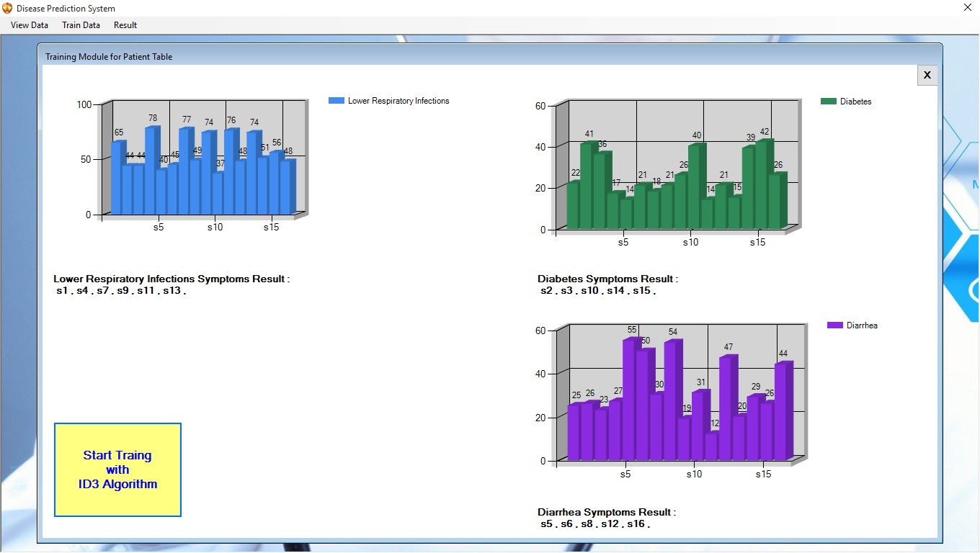This screenshot has height=553, width=980.
Task: Open the Result menu
Action: (125, 25)
